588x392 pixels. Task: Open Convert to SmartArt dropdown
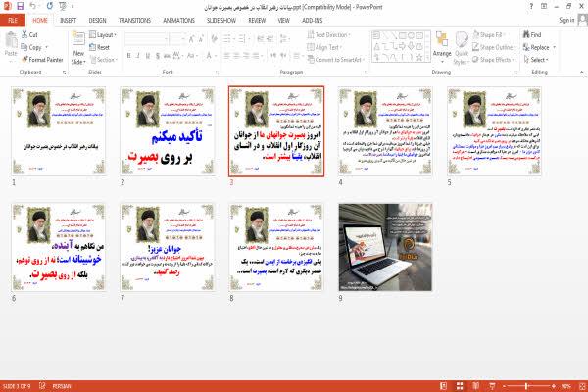[335, 60]
